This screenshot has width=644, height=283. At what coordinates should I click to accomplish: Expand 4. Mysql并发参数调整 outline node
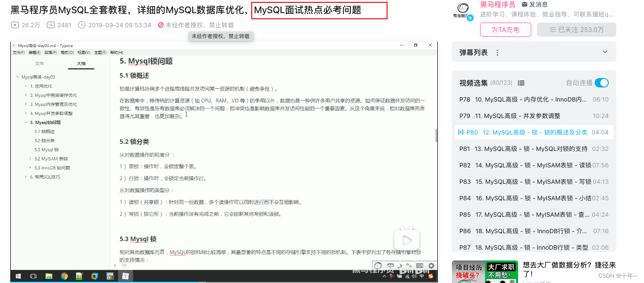point(26,113)
